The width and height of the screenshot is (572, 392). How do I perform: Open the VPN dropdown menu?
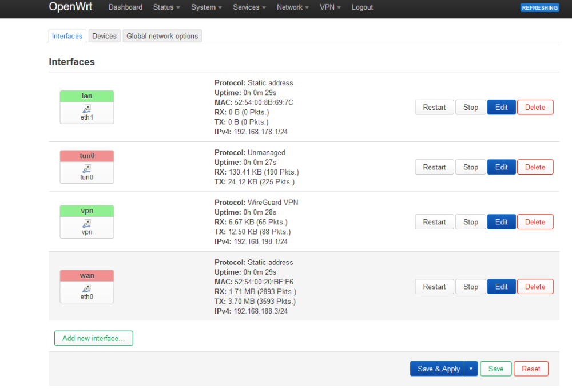click(330, 7)
